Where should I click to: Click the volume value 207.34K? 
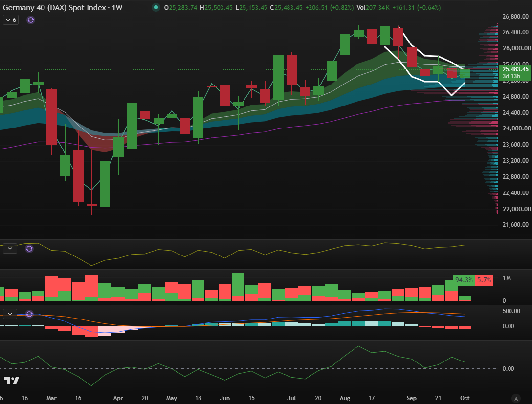(377, 7)
